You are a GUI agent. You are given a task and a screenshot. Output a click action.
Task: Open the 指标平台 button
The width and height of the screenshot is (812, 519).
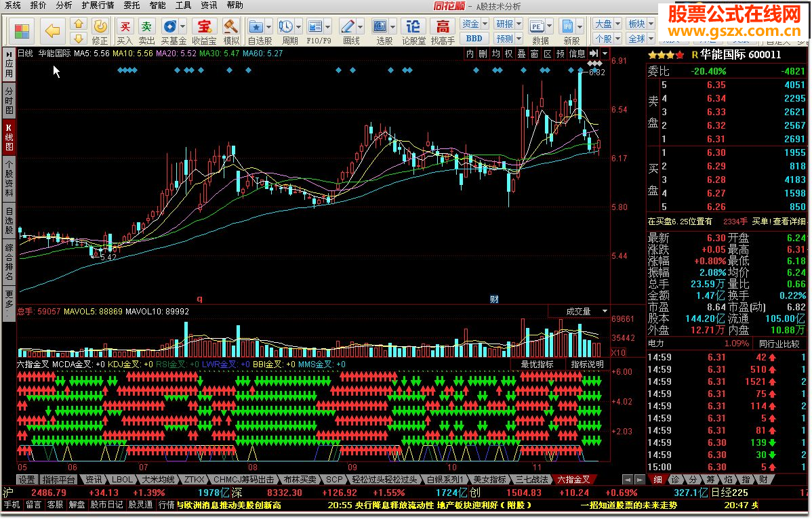[58, 480]
